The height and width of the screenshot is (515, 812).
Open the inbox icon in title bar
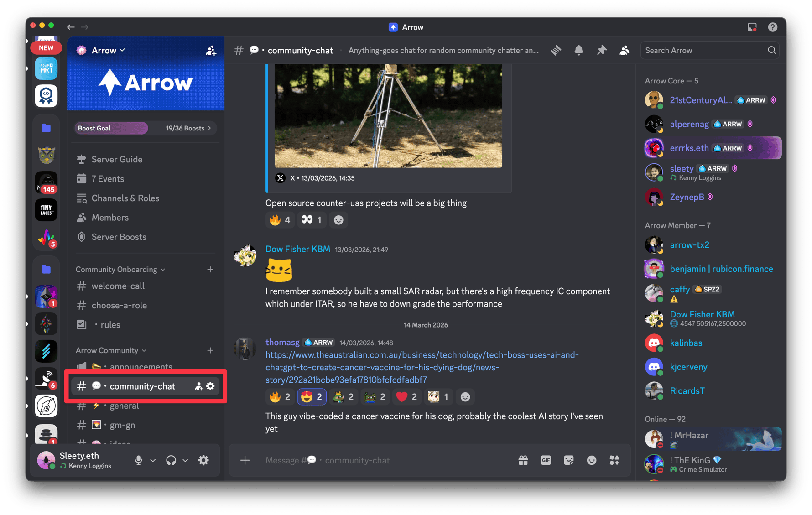[x=752, y=27]
